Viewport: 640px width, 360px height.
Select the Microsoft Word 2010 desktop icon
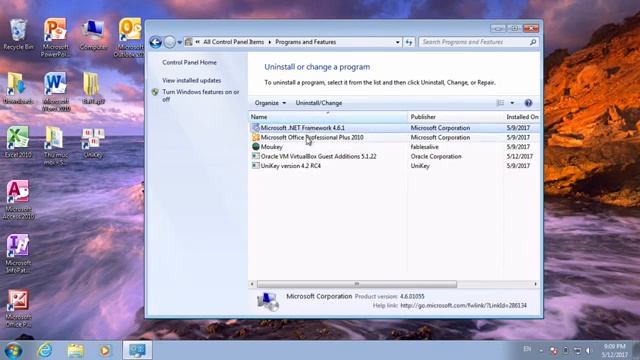click(x=56, y=91)
